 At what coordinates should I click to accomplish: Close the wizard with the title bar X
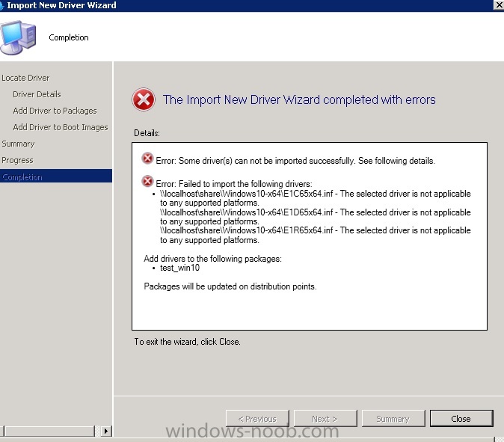point(499,5)
